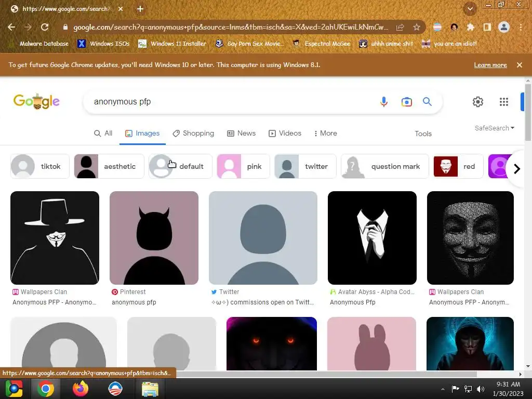Screen dimensions: 532x399
Task: Click the browser back arrow
Action: [x=11, y=27]
